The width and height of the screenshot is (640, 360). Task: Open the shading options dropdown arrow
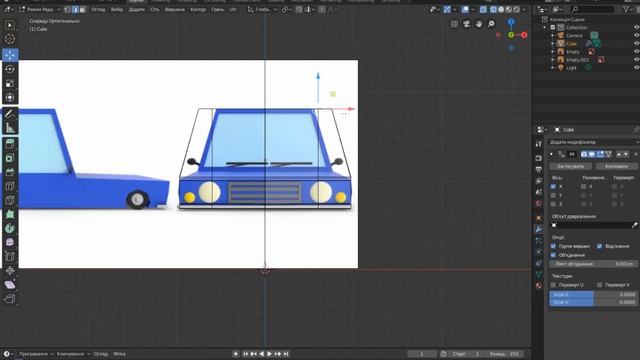(x=524, y=9)
